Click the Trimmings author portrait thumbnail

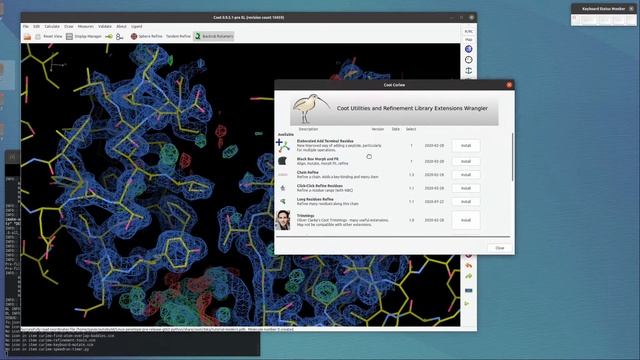(x=283, y=220)
